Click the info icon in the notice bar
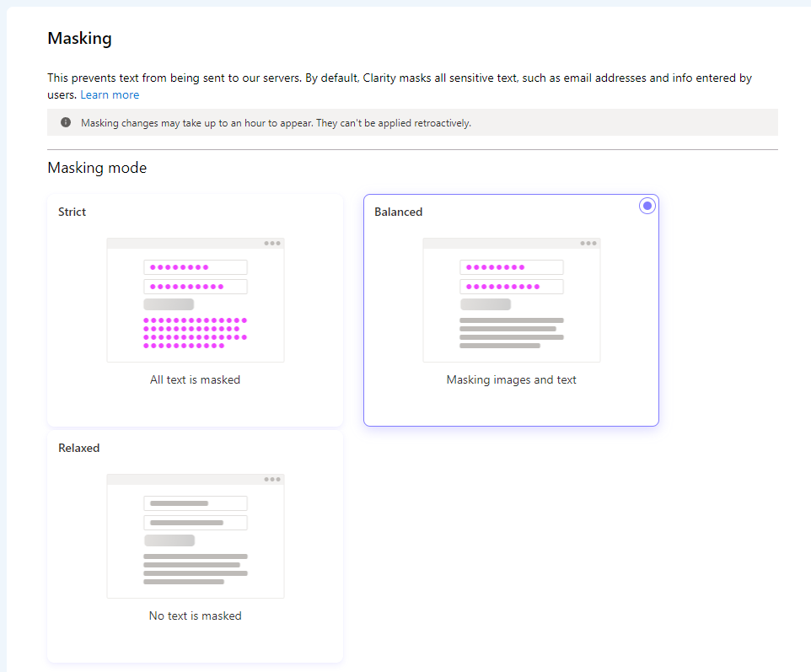 tap(66, 122)
